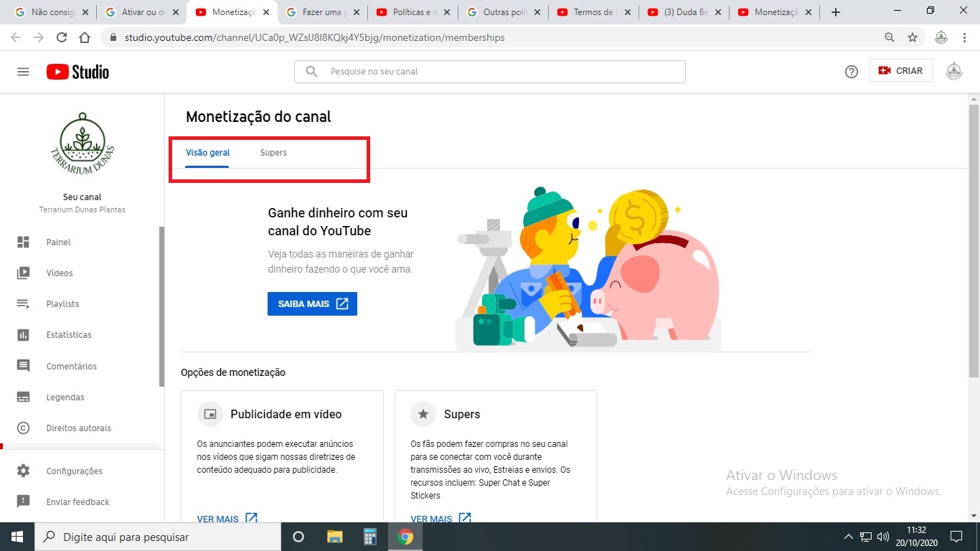Viewport: 980px width, 551px height.
Task: Open the notification center icon
Action: pos(956,537)
